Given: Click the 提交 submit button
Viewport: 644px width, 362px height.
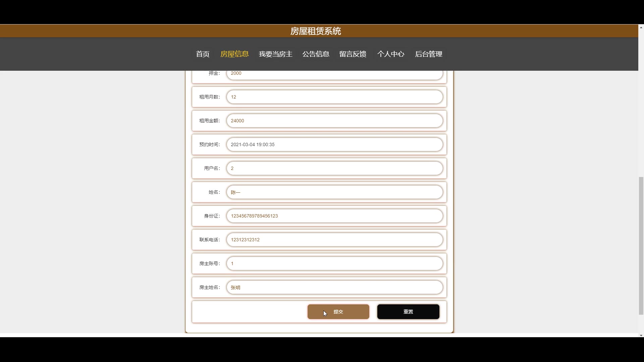Looking at the screenshot, I should tap(338, 312).
